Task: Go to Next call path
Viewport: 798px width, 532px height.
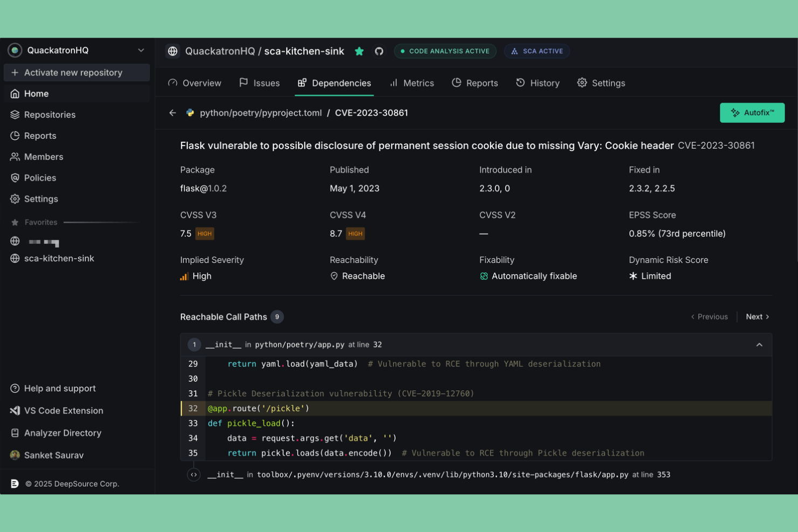Action: 758,316
